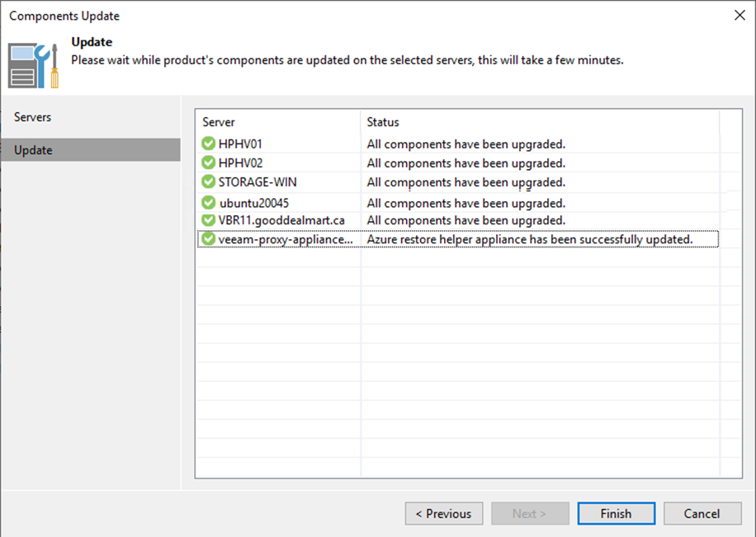This screenshot has width=756, height=537.
Task: Click the check icon for veeam-proxy-appliance
Action: tap(208, 239)
